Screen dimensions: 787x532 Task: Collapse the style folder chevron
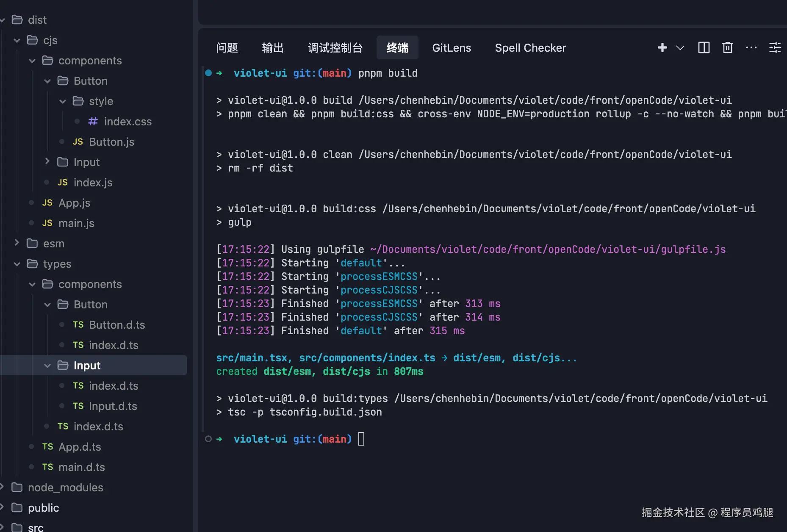coord(63,101)
